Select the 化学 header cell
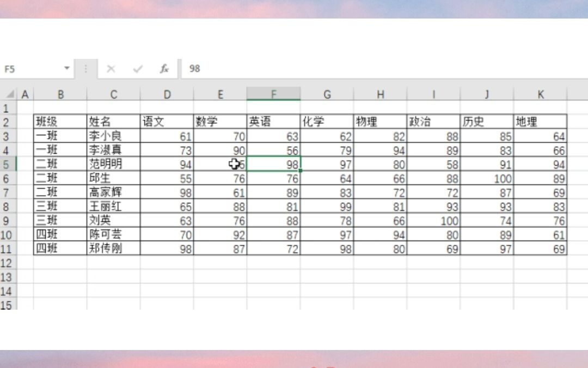Screen dimensions: 588x368 326,122
